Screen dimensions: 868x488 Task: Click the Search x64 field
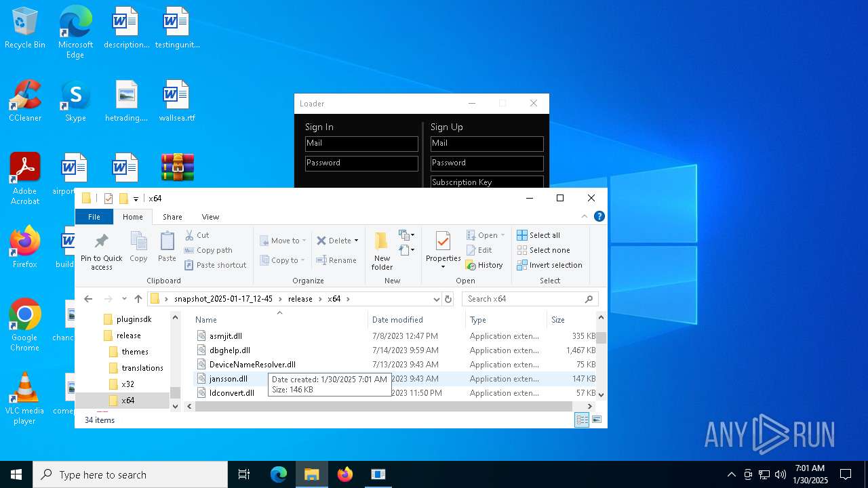tap(531, 299)
